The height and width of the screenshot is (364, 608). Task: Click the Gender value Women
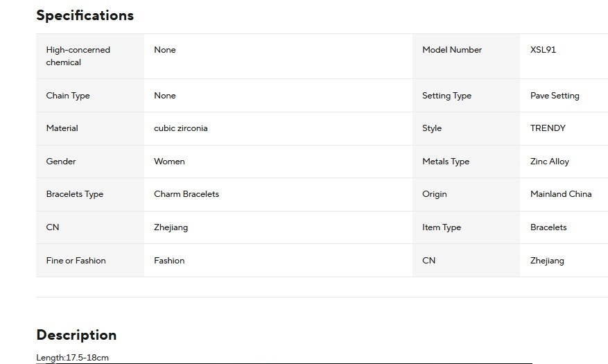[x=169, y=162]
